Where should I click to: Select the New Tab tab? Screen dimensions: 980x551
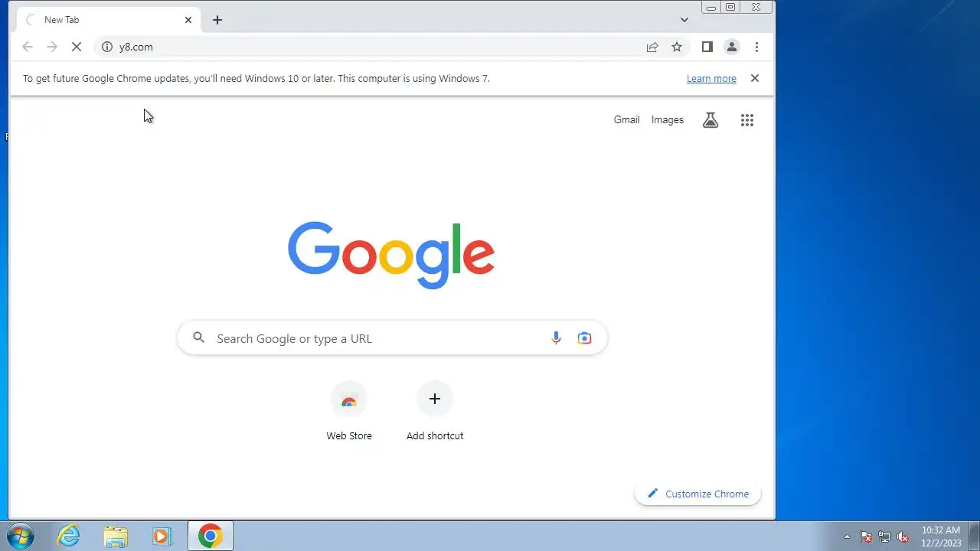tap(109, 20)
